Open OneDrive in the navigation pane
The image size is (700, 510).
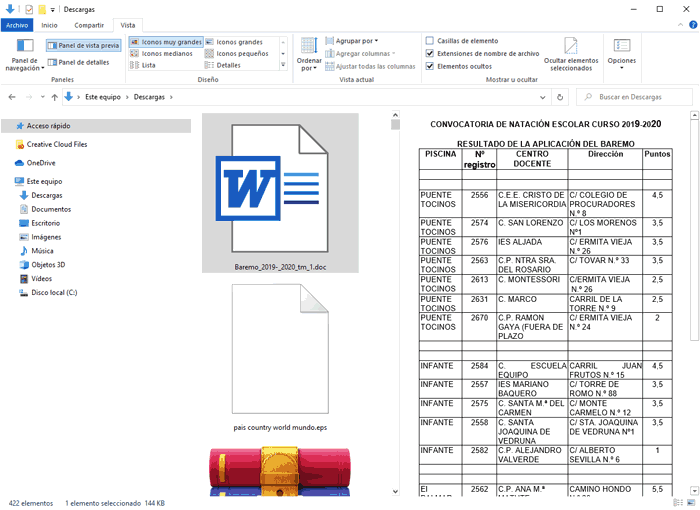[41, 163]
